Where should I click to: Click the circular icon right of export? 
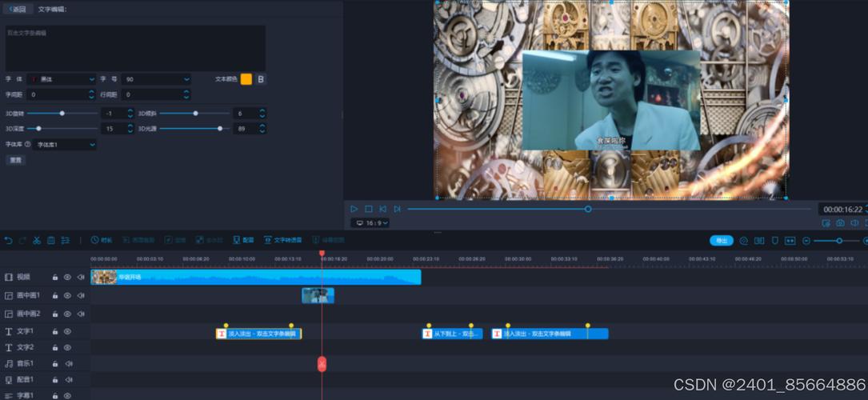(x=744, y=241)
